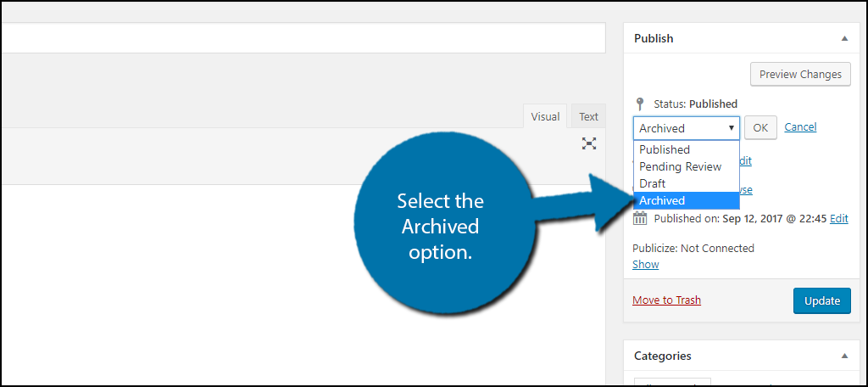Viewport: 868px width, 387px height.
Task: Cancel the status change
Action: 800,127
